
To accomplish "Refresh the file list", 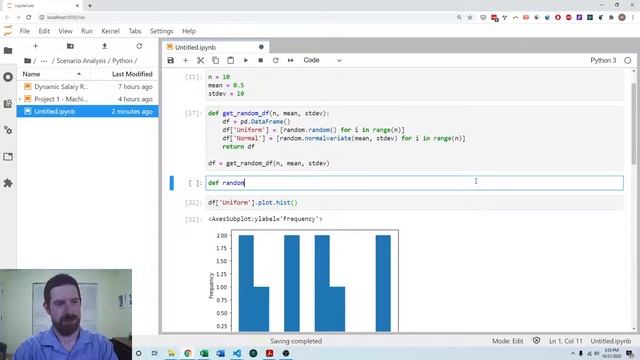I will [139, 46].
